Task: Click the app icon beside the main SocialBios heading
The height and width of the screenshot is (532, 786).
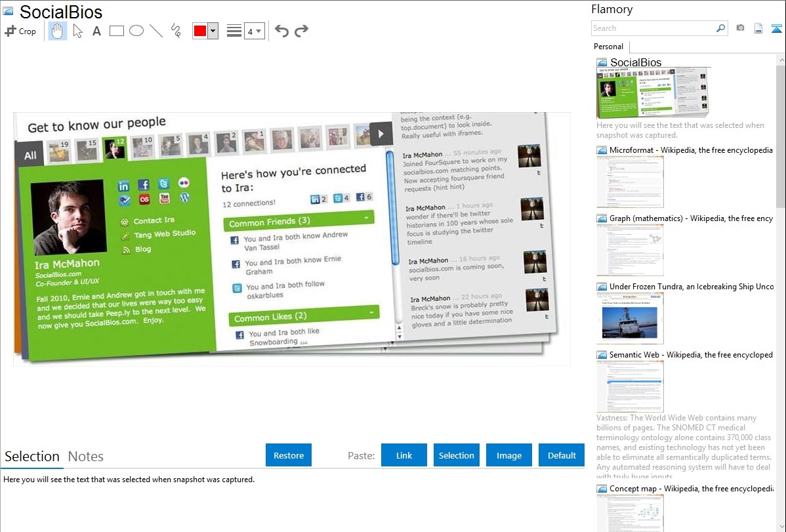Action: (x=9, y=12)
